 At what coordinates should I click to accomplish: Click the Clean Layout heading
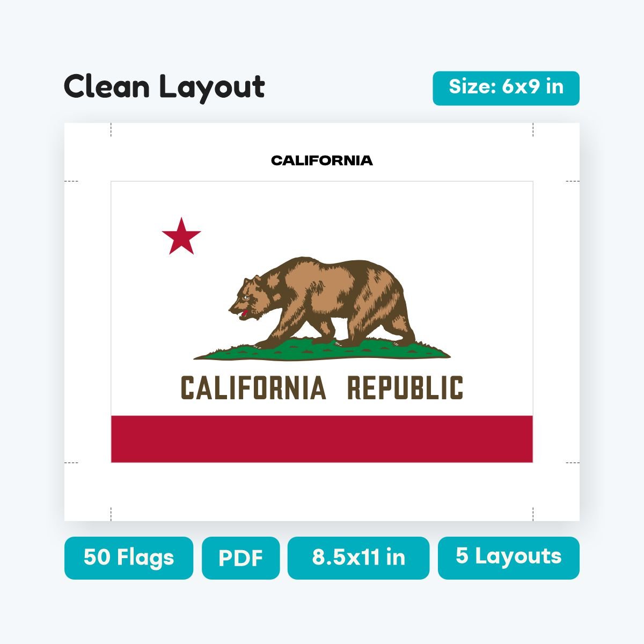click(164, 87)
